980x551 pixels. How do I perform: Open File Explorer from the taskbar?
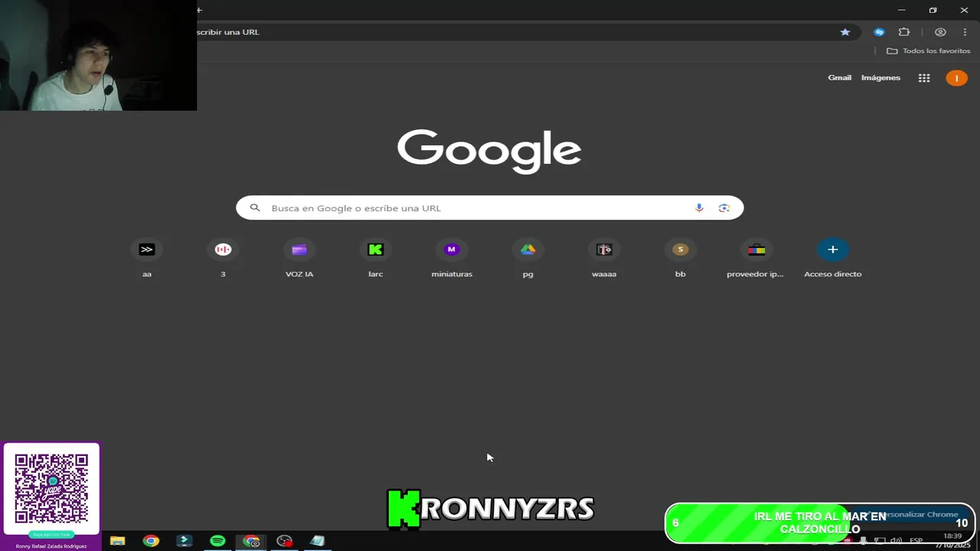point(117,541)
